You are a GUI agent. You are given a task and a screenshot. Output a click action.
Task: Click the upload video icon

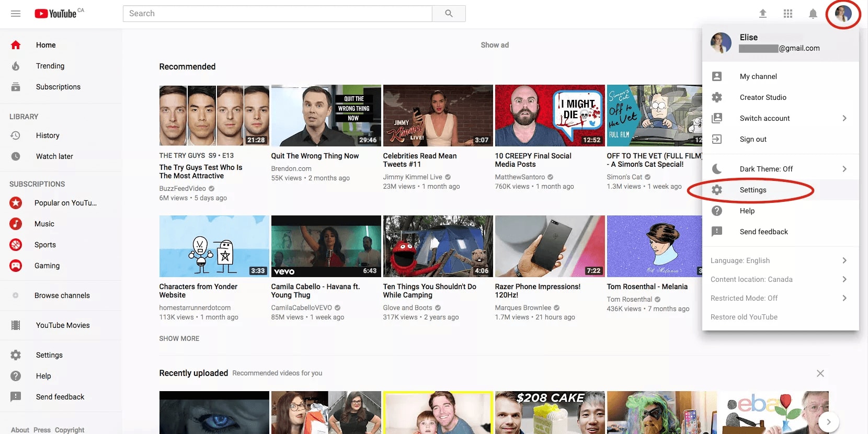coord(763,14)
